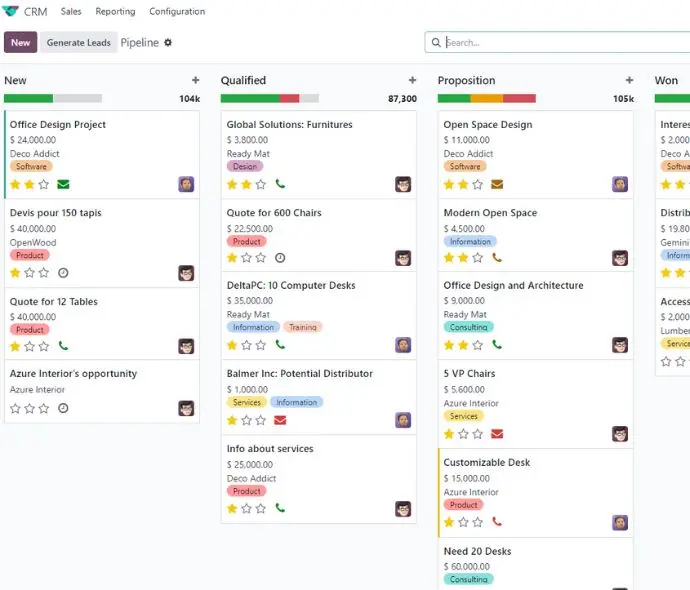Add a card in the New column
Image resolution: width=690 pixels, height=590 pixels.
click(x=195, y=80)
